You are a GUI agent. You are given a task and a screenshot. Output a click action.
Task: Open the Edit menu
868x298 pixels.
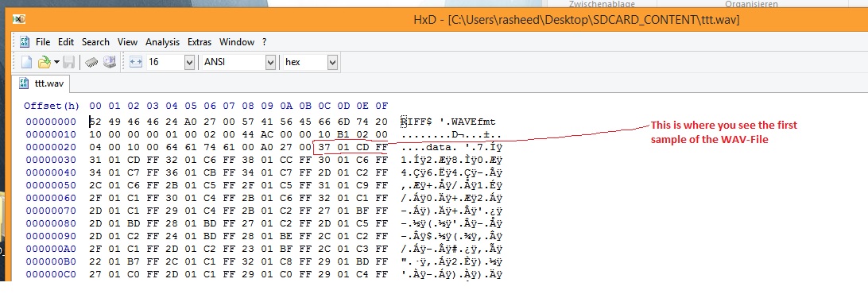click(x=66, y=42)
